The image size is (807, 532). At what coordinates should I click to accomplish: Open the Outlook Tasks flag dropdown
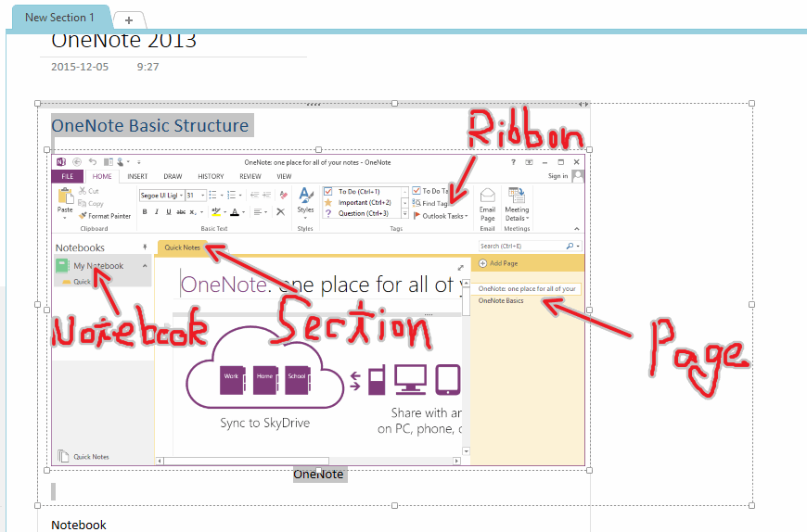[x=441, y=216]
